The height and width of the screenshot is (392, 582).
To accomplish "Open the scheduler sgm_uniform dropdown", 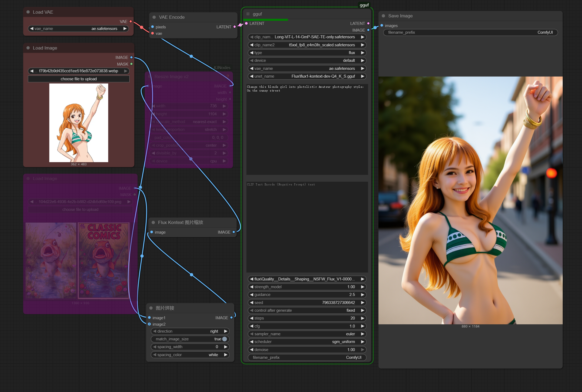I will (307, 342).
